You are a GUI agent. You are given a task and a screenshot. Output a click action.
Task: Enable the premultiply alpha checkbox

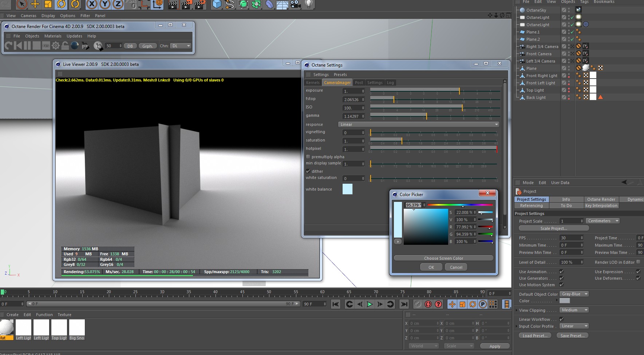click(x=308, y=157)
